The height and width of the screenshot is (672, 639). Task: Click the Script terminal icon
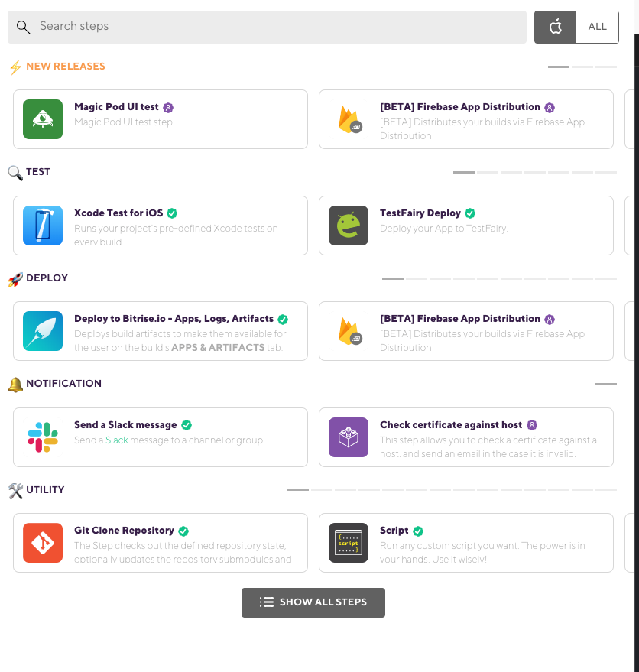pyautogui.click(x=349, y=543)
